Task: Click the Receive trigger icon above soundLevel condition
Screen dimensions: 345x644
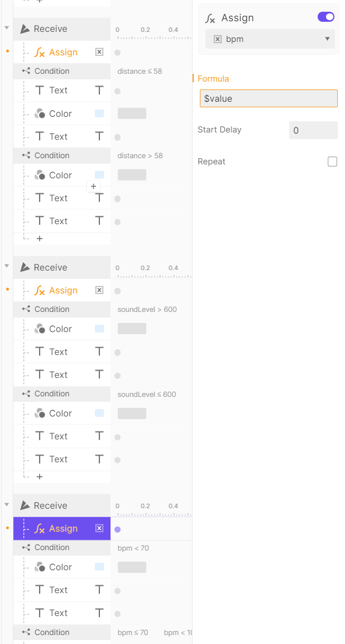Action: pyautogui.click(x=25, y=268)
